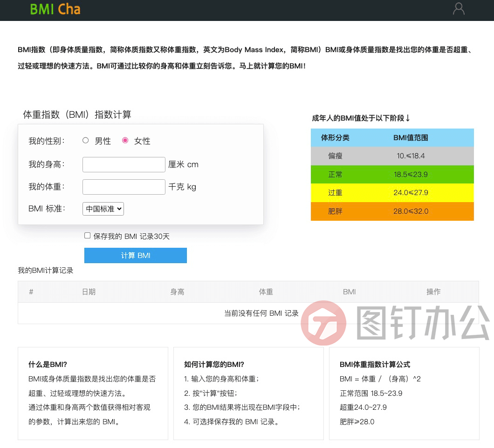The height and width of the screenshot is (448, 494).
Task: Click the green 正常 category row
Action: click(392, 174)
